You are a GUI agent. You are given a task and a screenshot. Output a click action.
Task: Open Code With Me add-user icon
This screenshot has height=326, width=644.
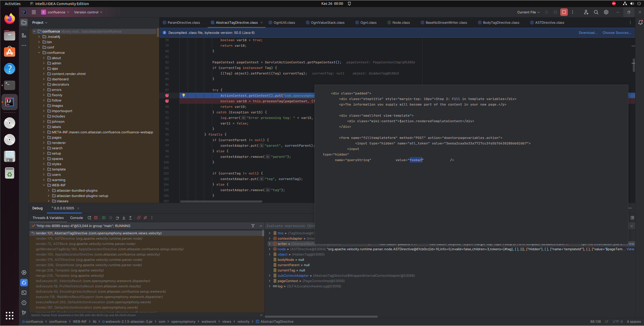[586, 12]
